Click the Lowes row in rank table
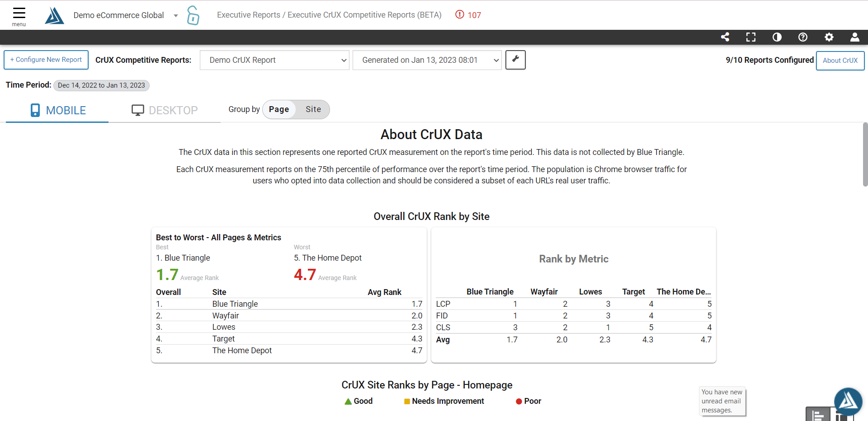Image resolution: width=868 pixels, height=421 pixels. tap(289, 327)
